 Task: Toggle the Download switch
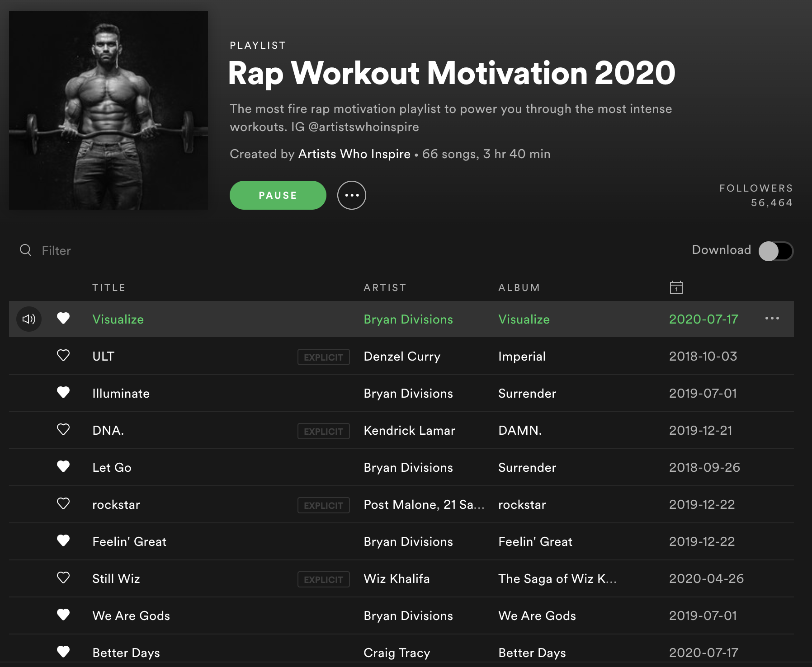pos(776,251)
